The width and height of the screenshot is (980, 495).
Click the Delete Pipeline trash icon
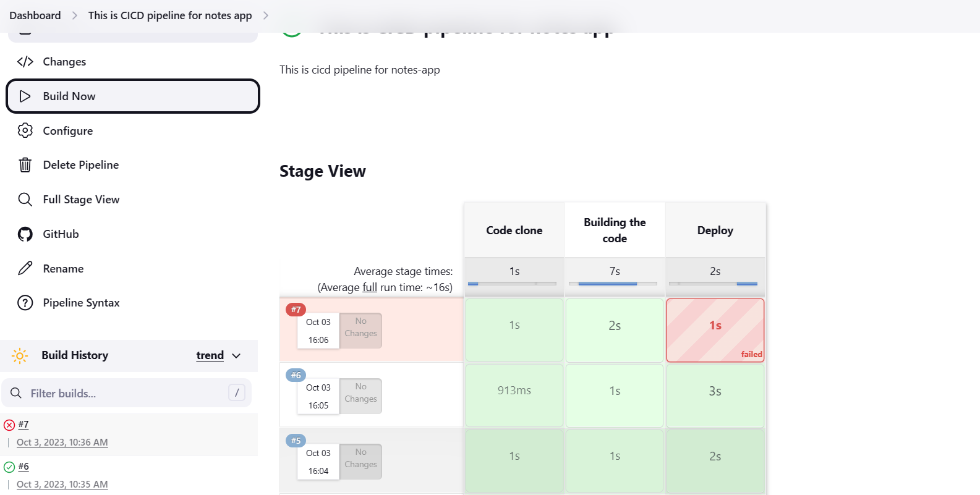click(25, 165)
